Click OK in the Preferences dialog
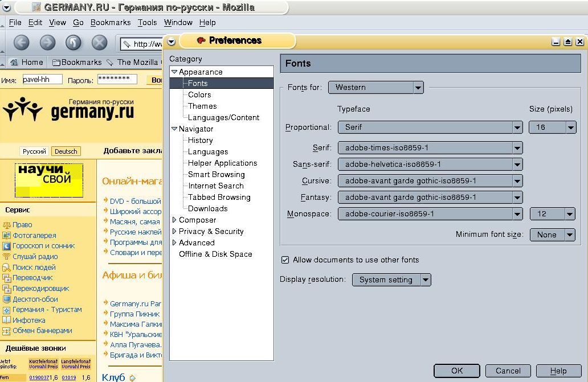The height and width of the screenshot is (382, 588). [457, 371]
